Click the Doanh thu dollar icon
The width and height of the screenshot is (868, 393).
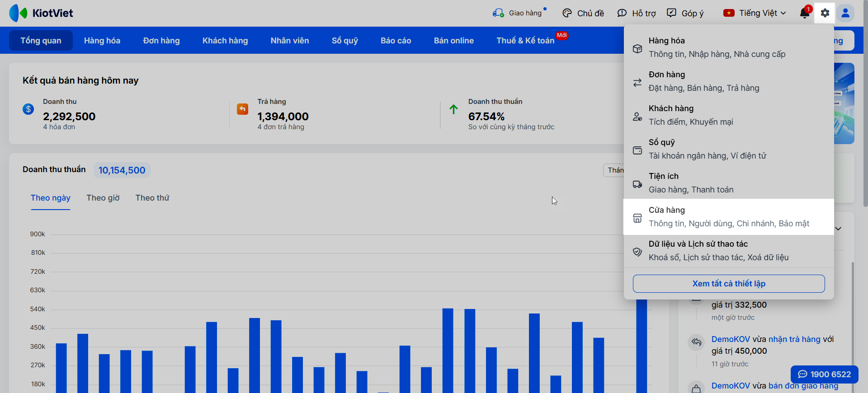(28, 109)
